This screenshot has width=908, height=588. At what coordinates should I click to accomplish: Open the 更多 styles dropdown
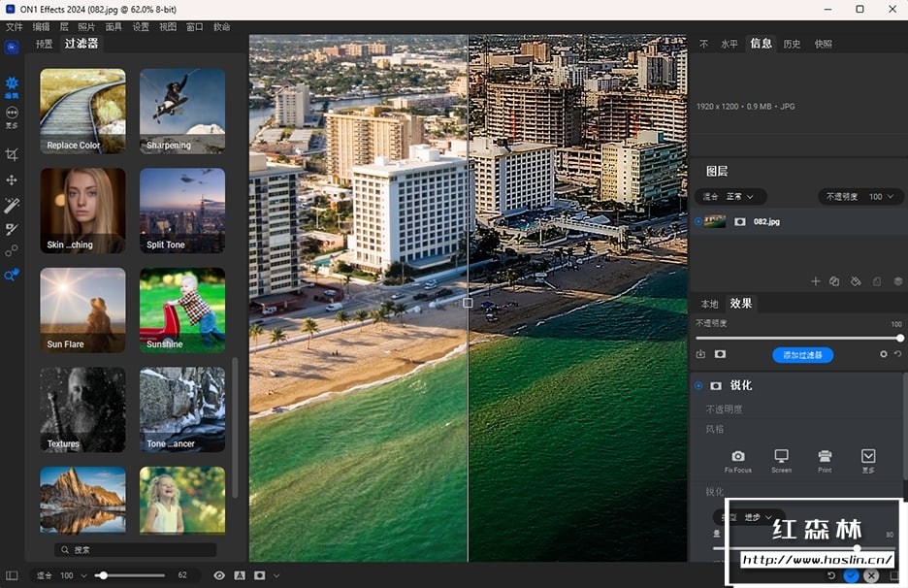tap(867, 456)
